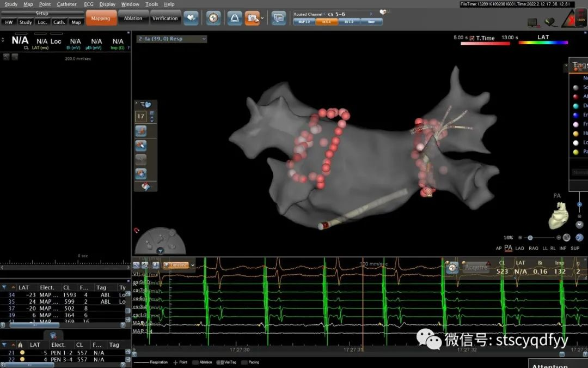Open the Help menu
588x368 pixels.
169,4
